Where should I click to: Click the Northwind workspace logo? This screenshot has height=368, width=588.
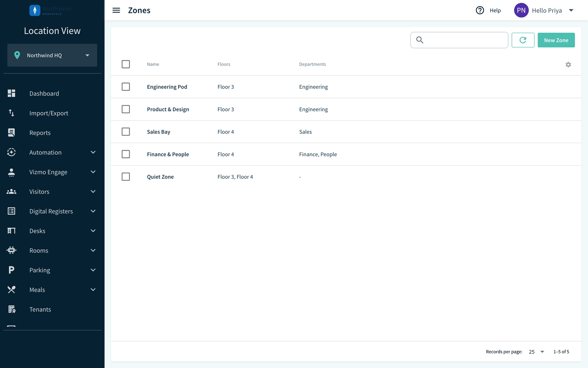pos(50,10)
